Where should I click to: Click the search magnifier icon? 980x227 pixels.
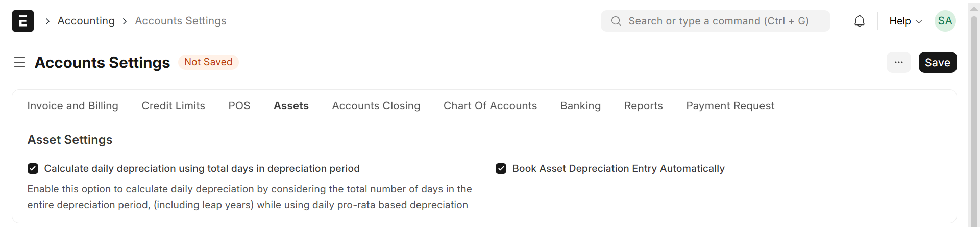pos(616,21)
